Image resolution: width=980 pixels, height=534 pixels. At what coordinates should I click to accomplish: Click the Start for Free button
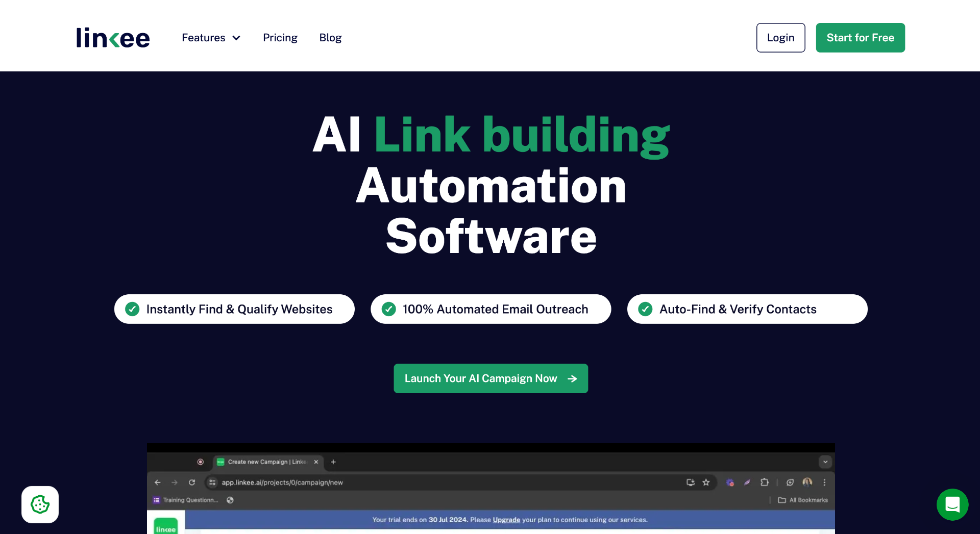pos(860,38)
